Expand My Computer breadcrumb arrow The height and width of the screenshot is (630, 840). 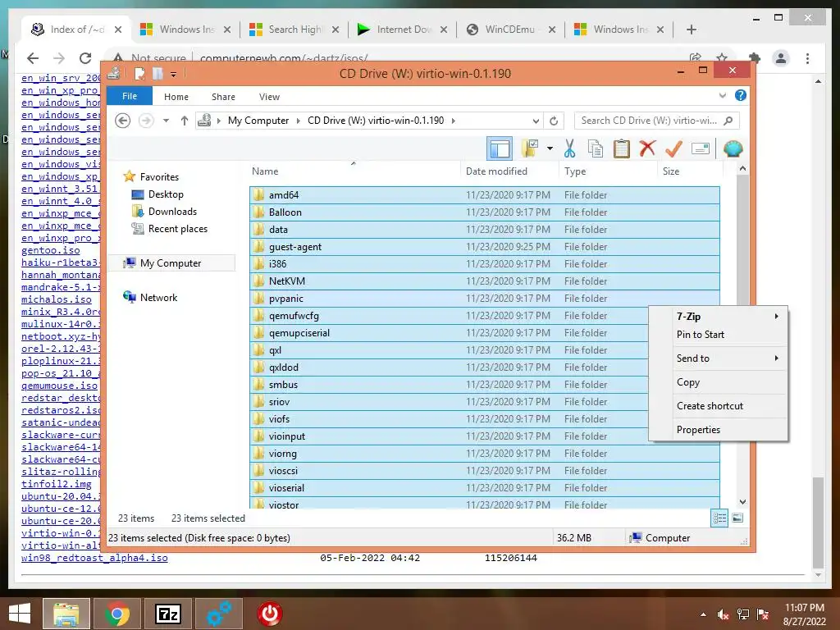pos(299,121)
